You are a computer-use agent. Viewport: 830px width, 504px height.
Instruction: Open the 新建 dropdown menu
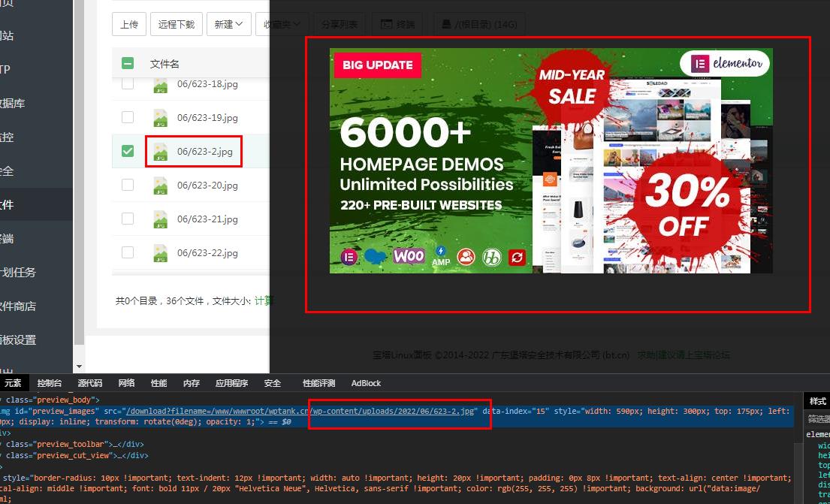228,24
